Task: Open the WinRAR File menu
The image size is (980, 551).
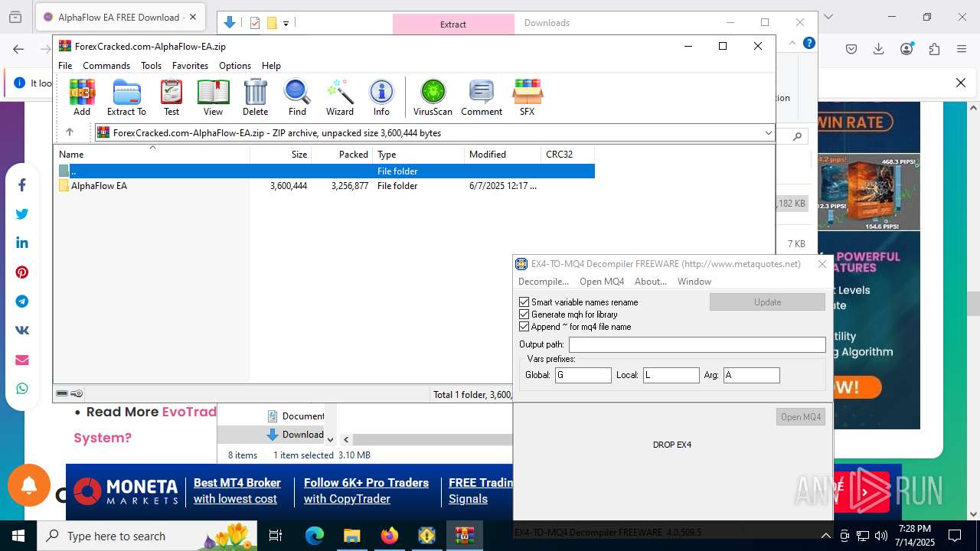Action: 65,66
